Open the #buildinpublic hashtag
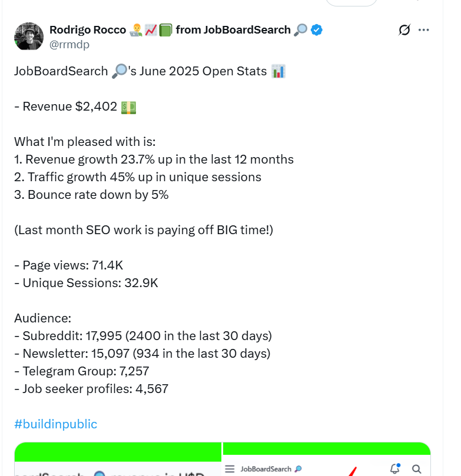Viewport: 461px width, 476px height. click(55, 424)
